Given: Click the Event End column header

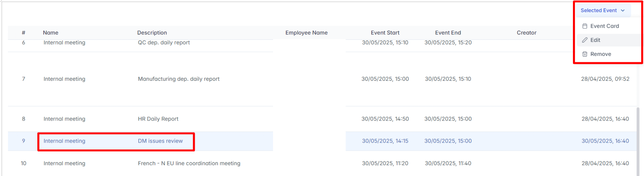Looking at the screenshot, I should pyautogui.click(x=448, y=33).
